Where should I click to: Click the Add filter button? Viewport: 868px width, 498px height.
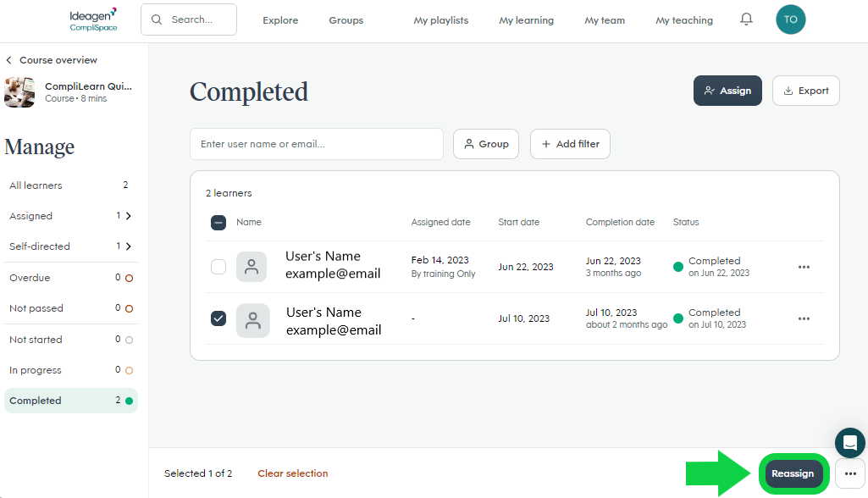coord(570,144)
